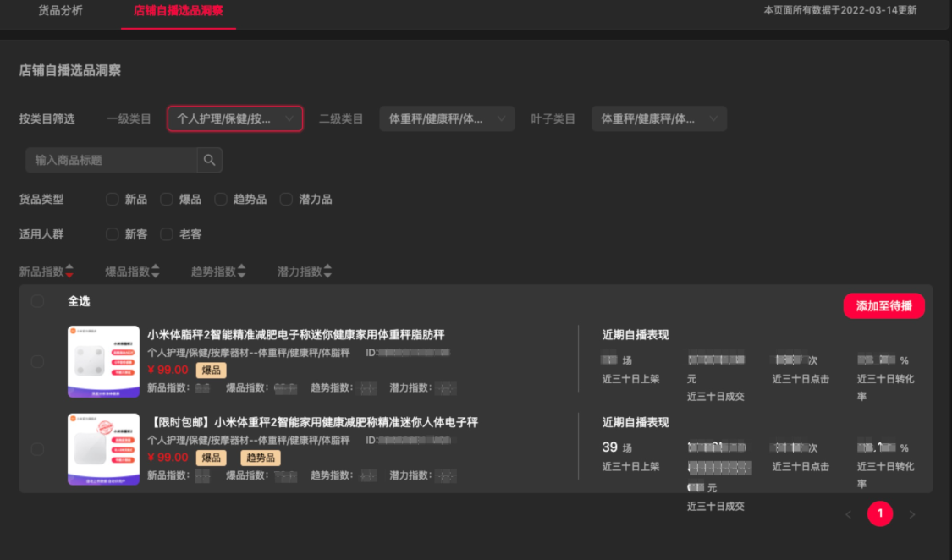This screenshot has height=560, width=952.
Task: Open 一级类目 个人护理 dropdown
Action: click(x=235, y=119)
